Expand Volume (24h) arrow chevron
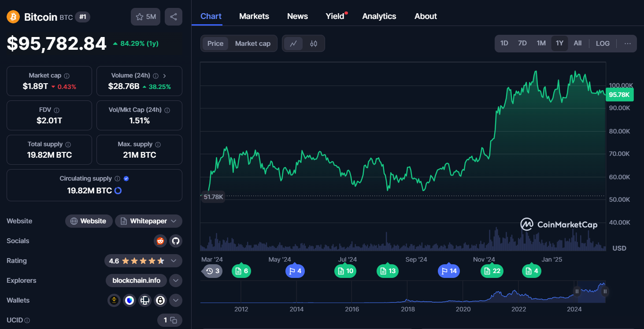This screenshot has height=329, width=644. coord(165,76)
